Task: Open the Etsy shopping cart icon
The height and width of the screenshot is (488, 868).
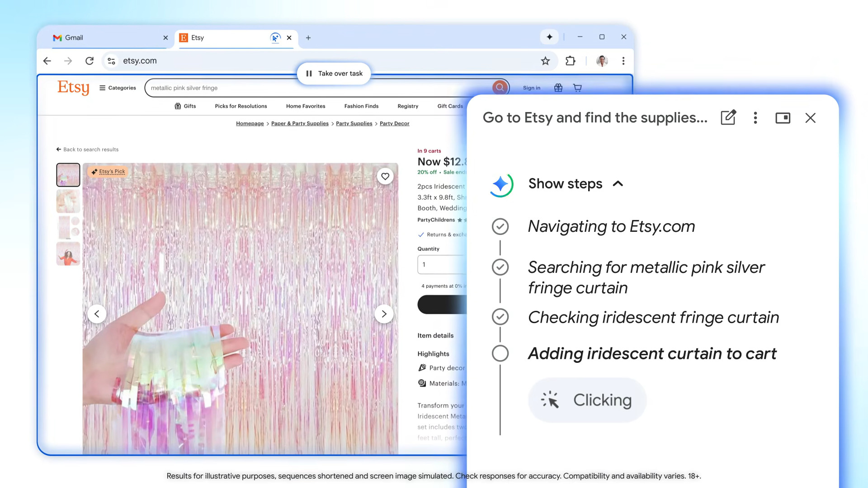Action: pyautogui.click(x=577, y=88)
